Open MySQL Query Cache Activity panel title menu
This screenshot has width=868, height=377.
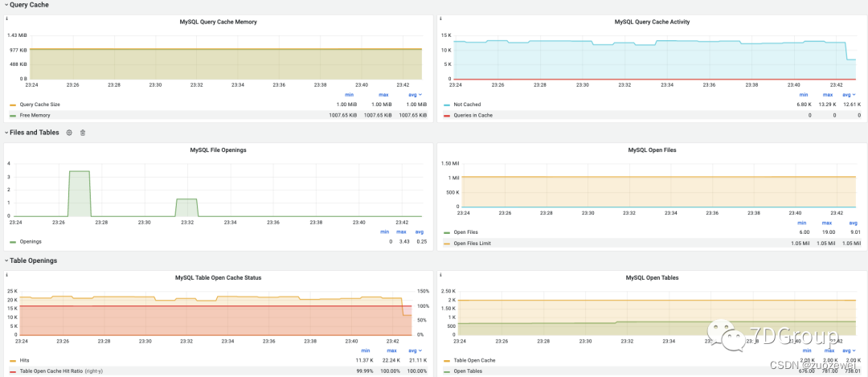(652, 23)
